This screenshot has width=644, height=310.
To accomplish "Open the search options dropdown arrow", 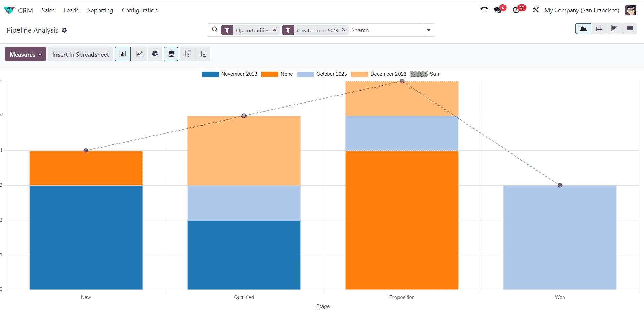I will point(429,30).
